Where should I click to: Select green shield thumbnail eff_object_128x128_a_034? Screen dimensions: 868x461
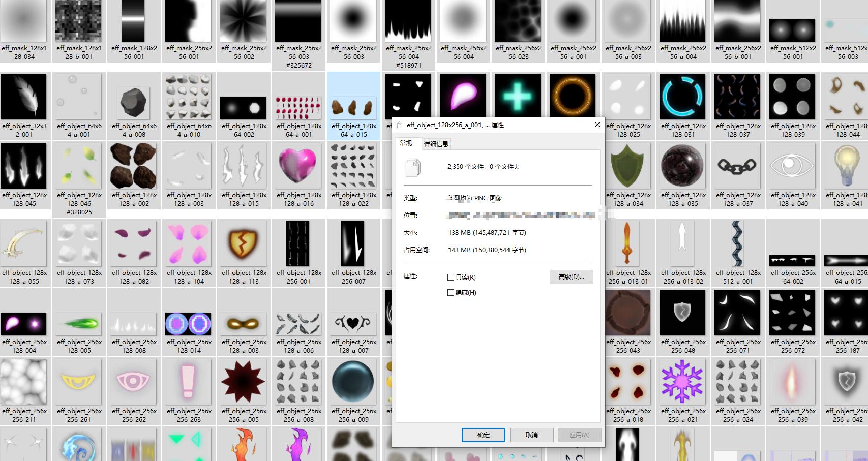pyautogui.click(x=627, y=166)
